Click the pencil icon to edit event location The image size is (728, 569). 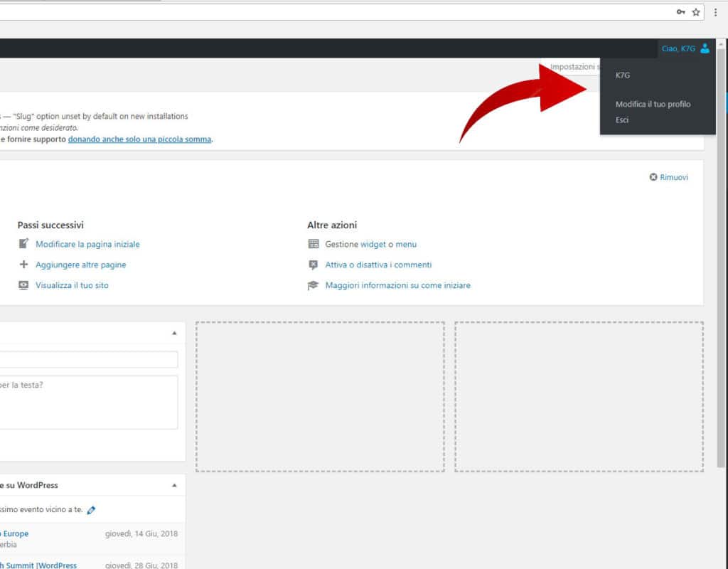click(x=91, y=510)
